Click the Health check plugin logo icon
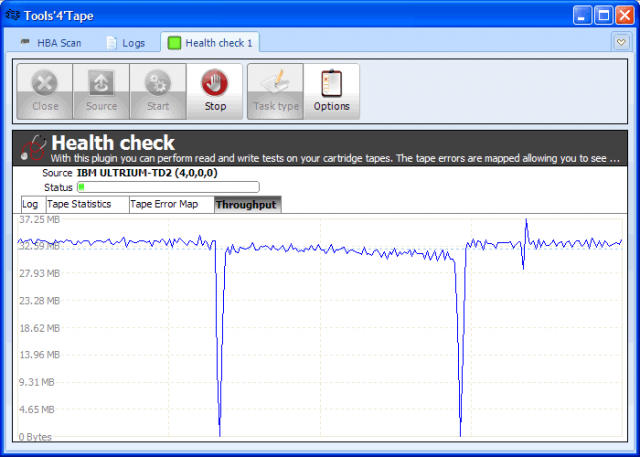The width and height of the screenshot is (640, 457). 33,148
